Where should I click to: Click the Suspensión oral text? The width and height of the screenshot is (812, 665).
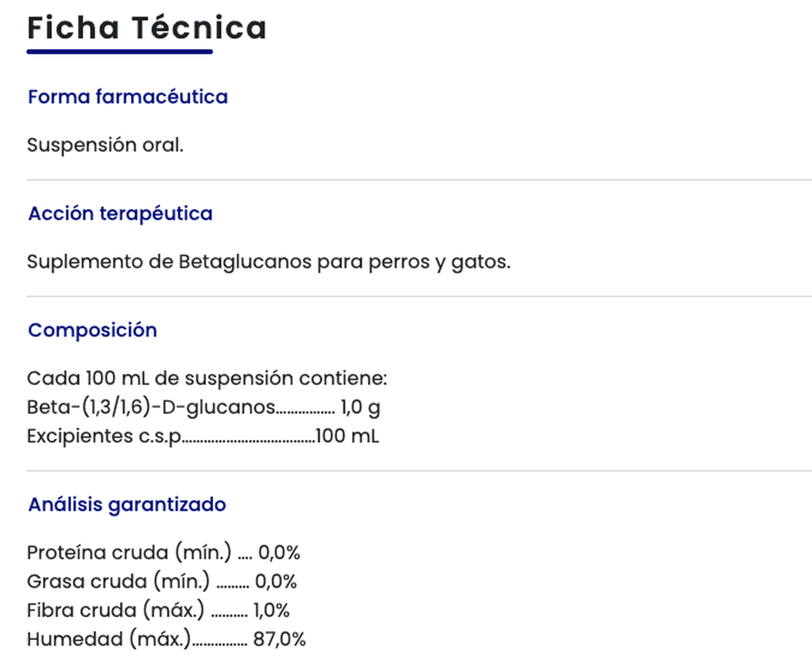pos(105,145)
